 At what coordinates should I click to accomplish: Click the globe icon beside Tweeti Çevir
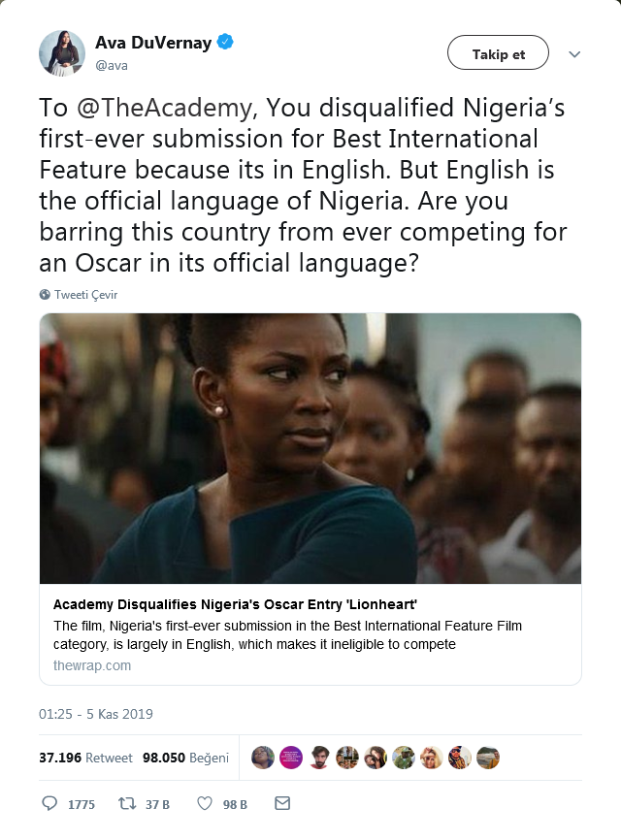(43, 294)
